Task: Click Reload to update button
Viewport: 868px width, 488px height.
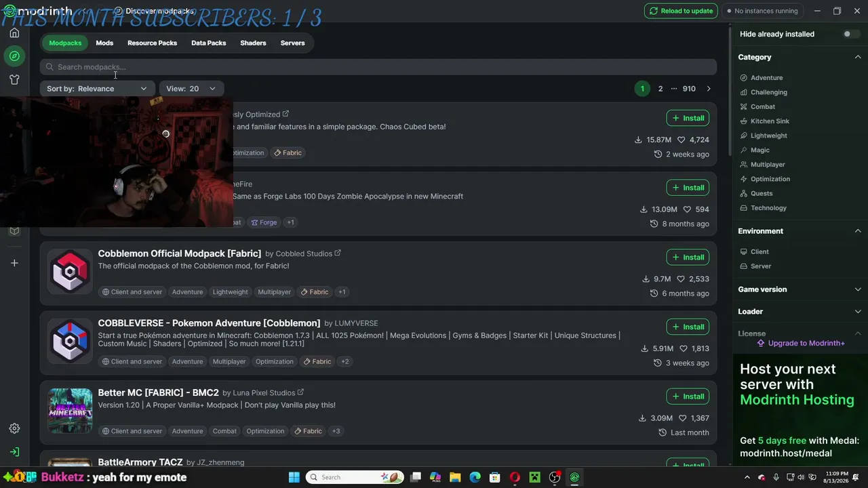Action: 681,11
